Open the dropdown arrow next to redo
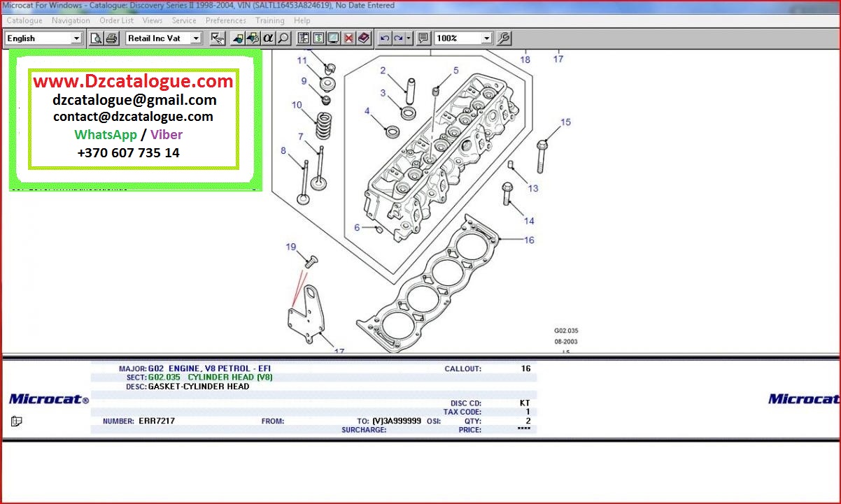The height and width of the screenshot is (504, 841). point(409,38)
